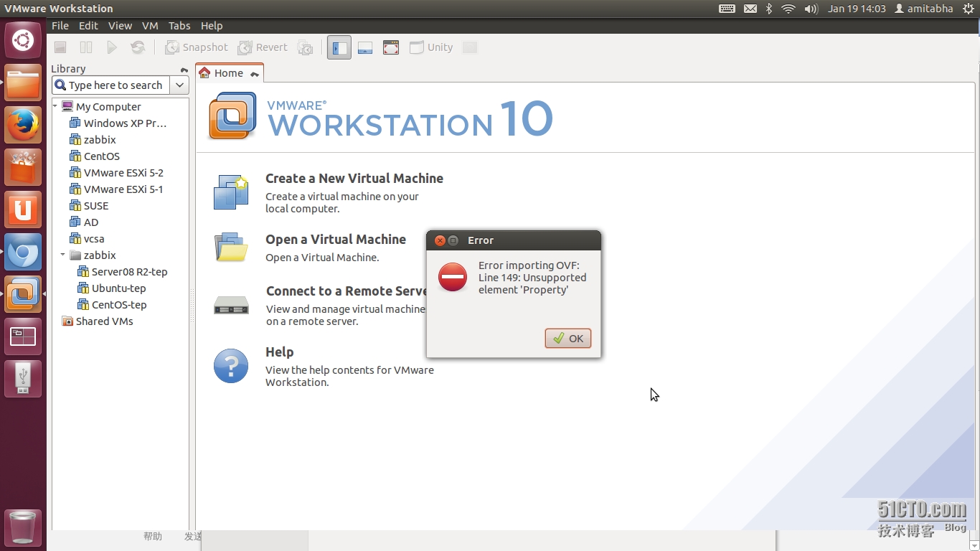Switch to the Home tab
Screen dimensions: 980x551
[230, 73]
